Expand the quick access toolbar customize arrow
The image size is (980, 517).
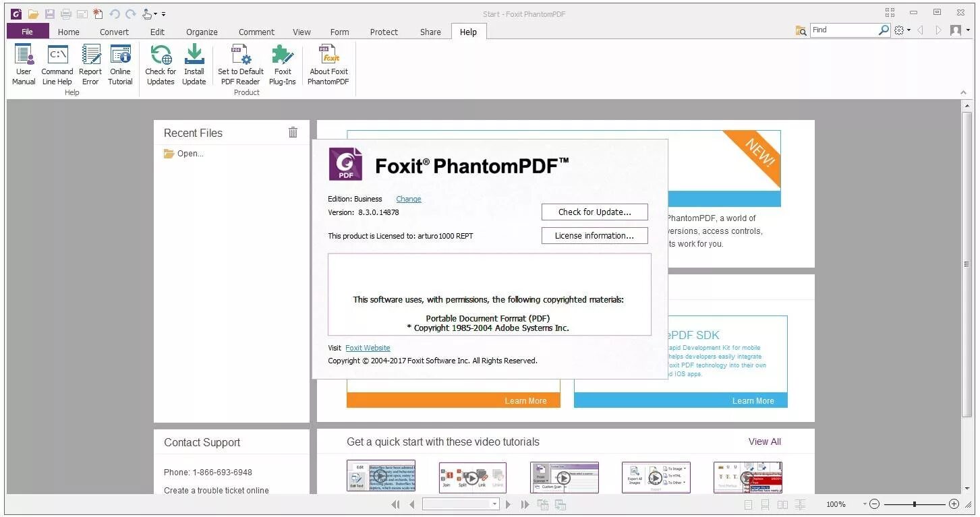point(164,13)
